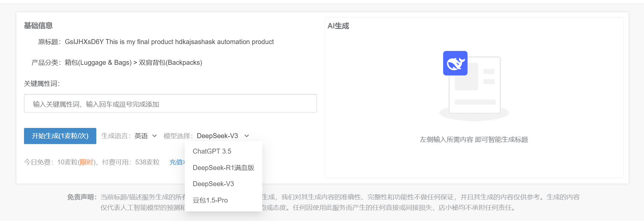Select ChatGPT 3.5 from the model list
The width and height of the screenshot is (644, 221).
pyautogui.click(x=212, y=151)
